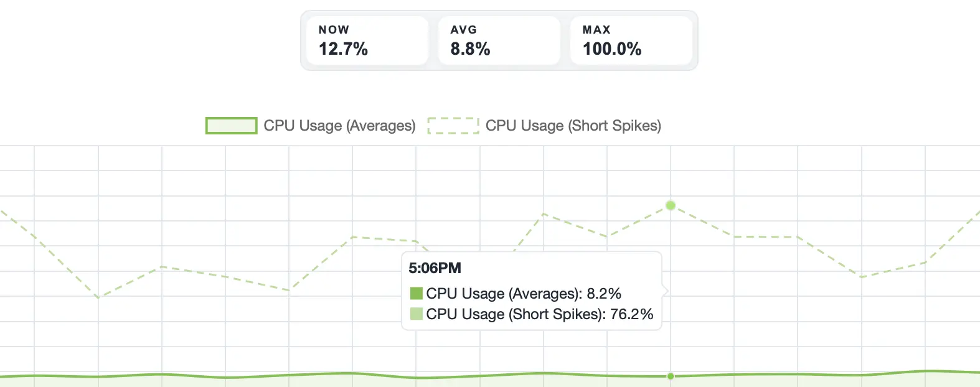Click the dashed Short Spikes legend swatch
980x387 pixels.
click(x=453, y=125)
